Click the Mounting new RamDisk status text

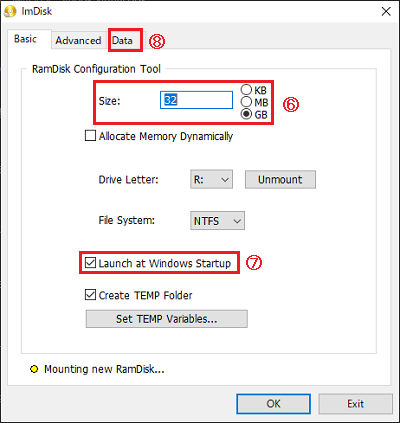pos(104,369)
